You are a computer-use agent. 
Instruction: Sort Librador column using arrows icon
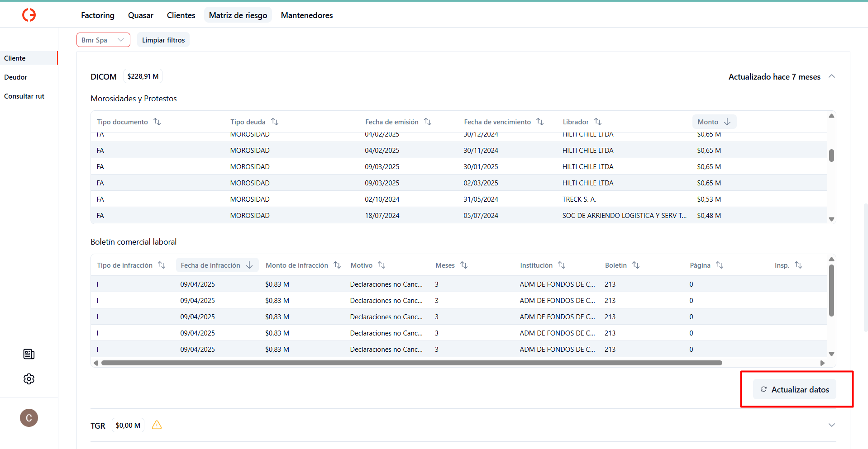(x=598, y=122)
